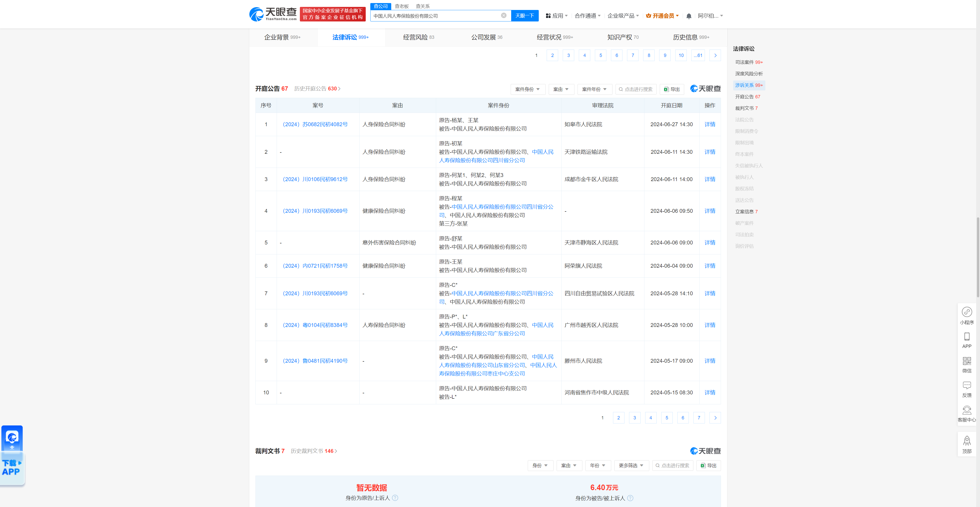Open the 反馈 feedback icon
Viewport: 980px width, 507px height.
(967, 388)
